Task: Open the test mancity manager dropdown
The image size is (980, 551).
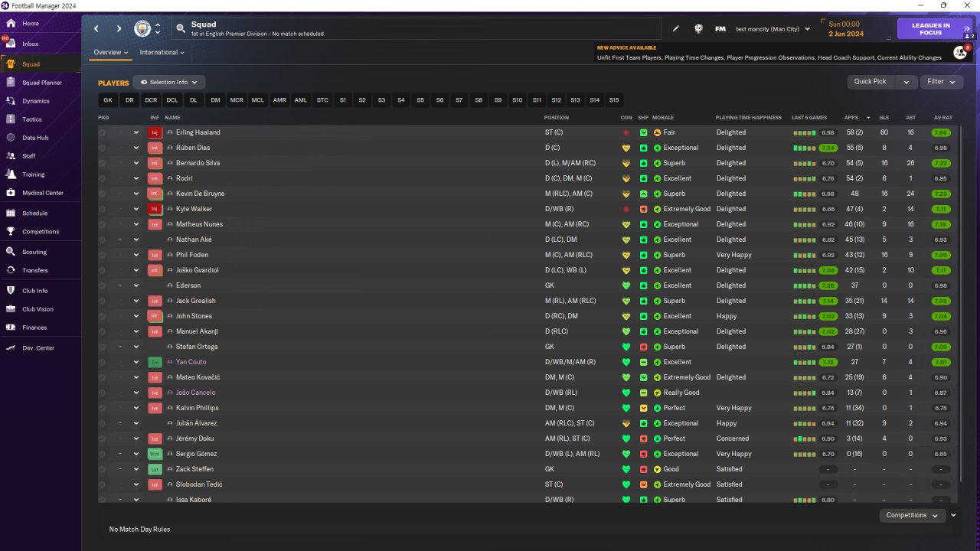Action: (773, 29)
